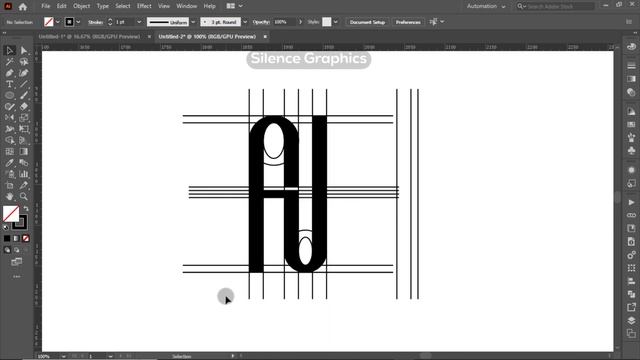Select the Free Transform tool
The width and height of the screenshot is (640, 360).
pos(24,129)
